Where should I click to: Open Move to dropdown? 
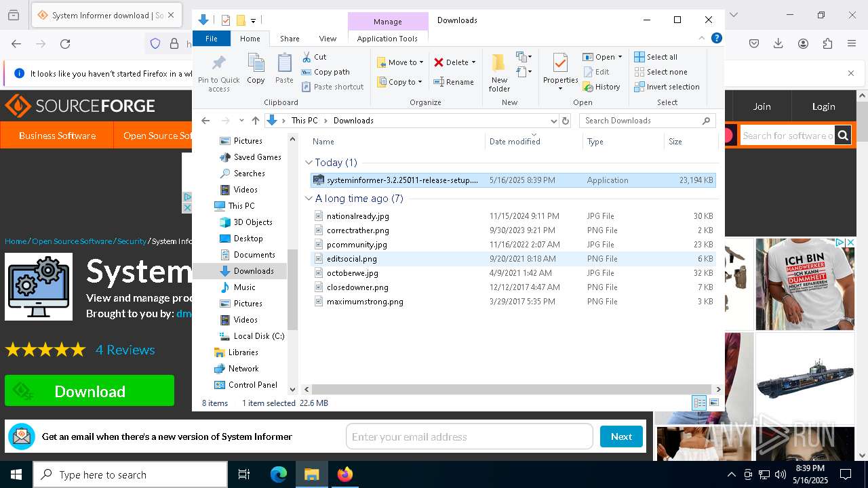401,62
